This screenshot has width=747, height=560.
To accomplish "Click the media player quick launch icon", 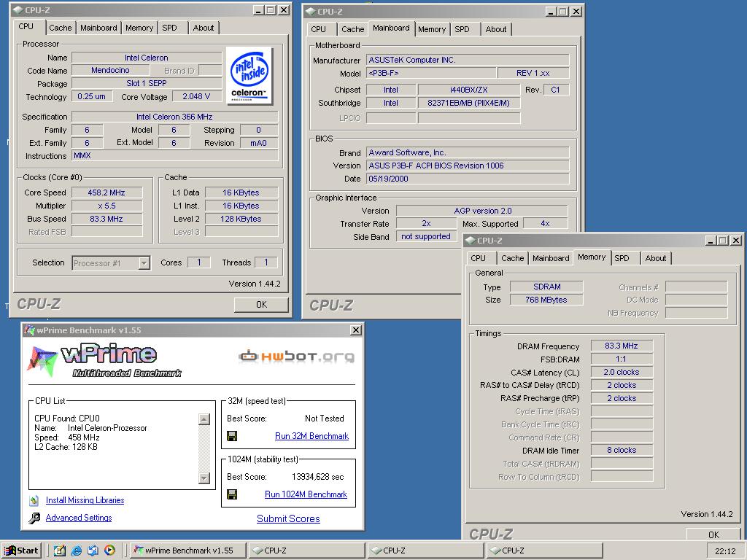I will pos(109,551).
